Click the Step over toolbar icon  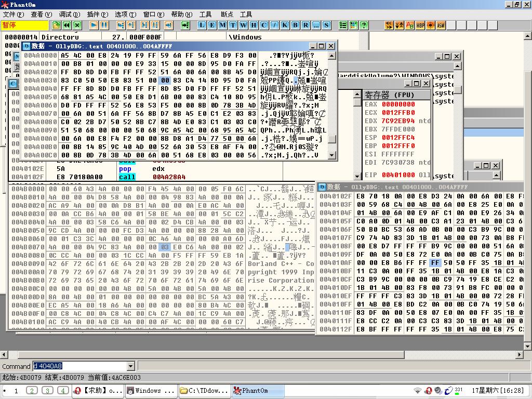(x=131, y=25)
